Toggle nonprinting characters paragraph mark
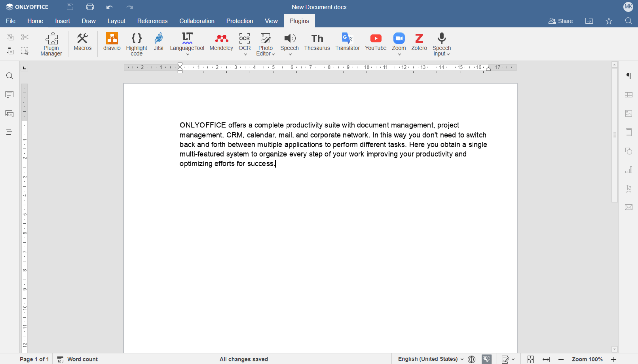638x364 pixels. (628, 76)
